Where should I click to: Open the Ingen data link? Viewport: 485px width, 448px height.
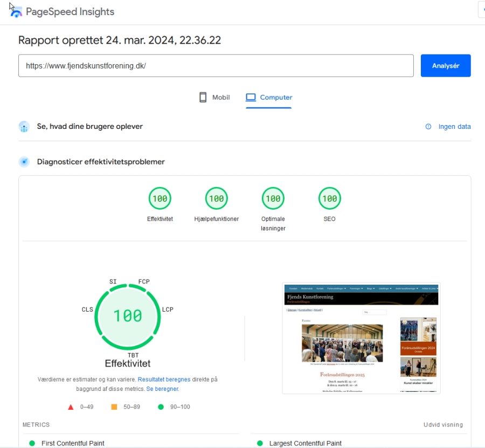454,127
